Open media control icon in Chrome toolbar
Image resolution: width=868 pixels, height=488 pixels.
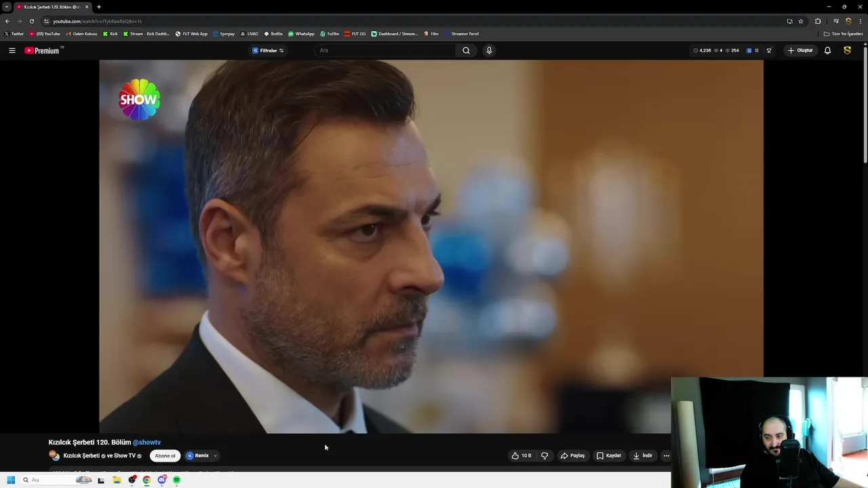[836, 21]
